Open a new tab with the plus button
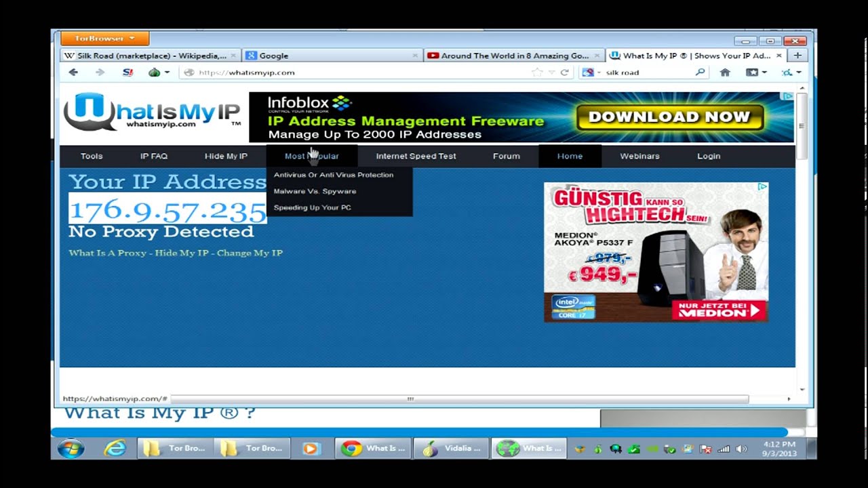 tap(797, 56)
